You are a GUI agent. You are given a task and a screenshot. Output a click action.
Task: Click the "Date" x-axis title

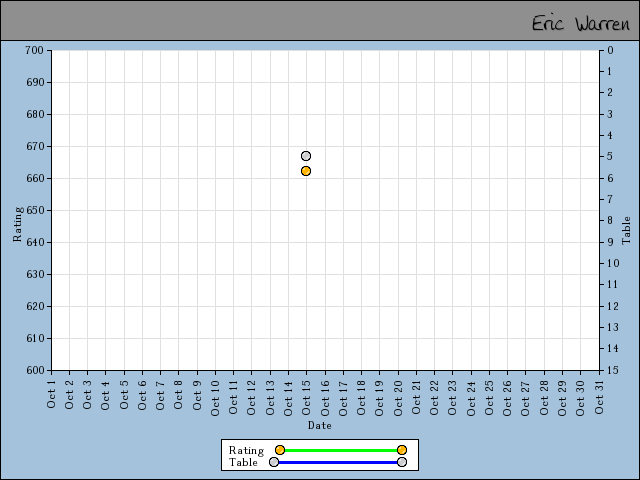click(x=319, y=426)
